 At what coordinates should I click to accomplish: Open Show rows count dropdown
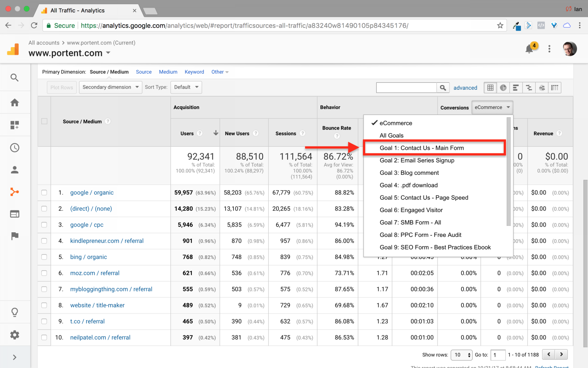coord(462,355)
